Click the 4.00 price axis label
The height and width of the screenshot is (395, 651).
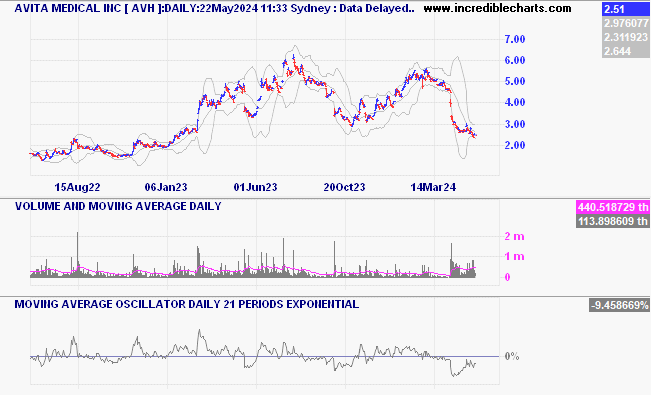point(515,102)
